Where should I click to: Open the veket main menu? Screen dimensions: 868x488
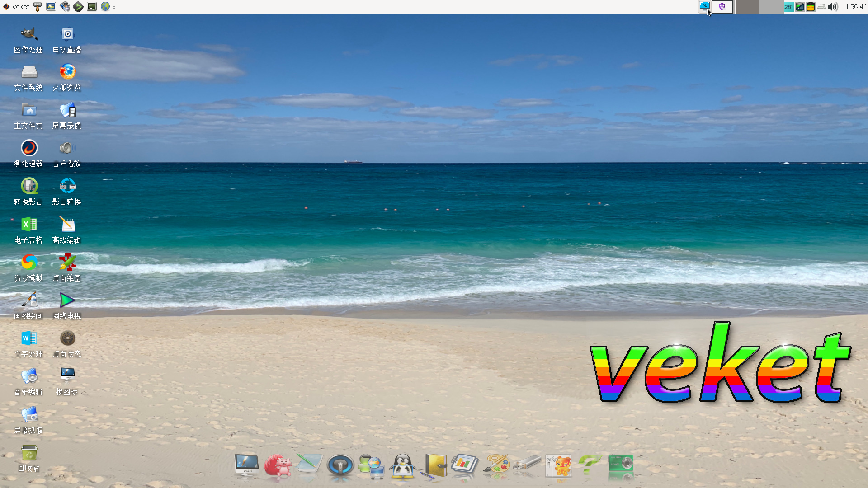16,7
